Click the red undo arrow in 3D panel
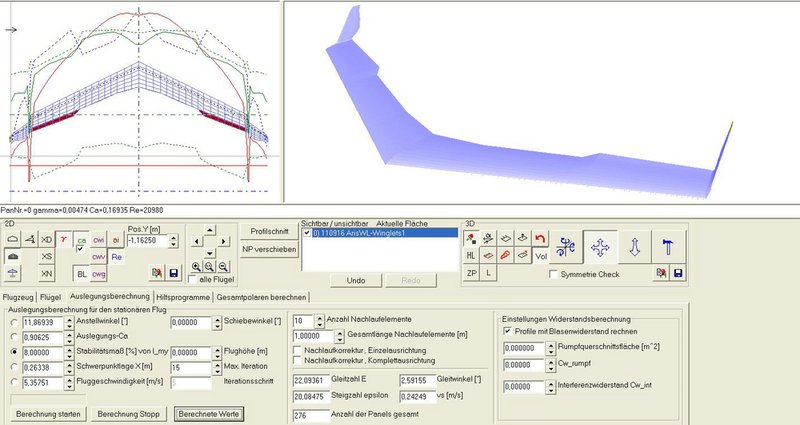Screen dimensions: 800x425 [x=540, y=237]
